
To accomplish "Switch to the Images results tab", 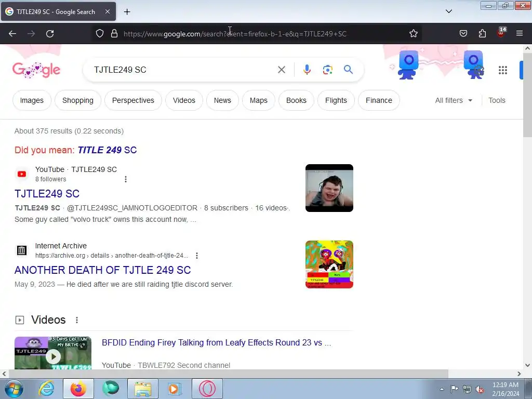I will click(32, 100).
